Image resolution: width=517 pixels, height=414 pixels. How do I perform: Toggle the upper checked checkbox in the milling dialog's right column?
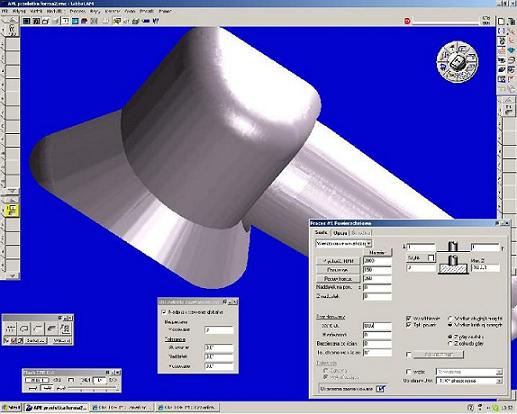[x=409, y=318]
